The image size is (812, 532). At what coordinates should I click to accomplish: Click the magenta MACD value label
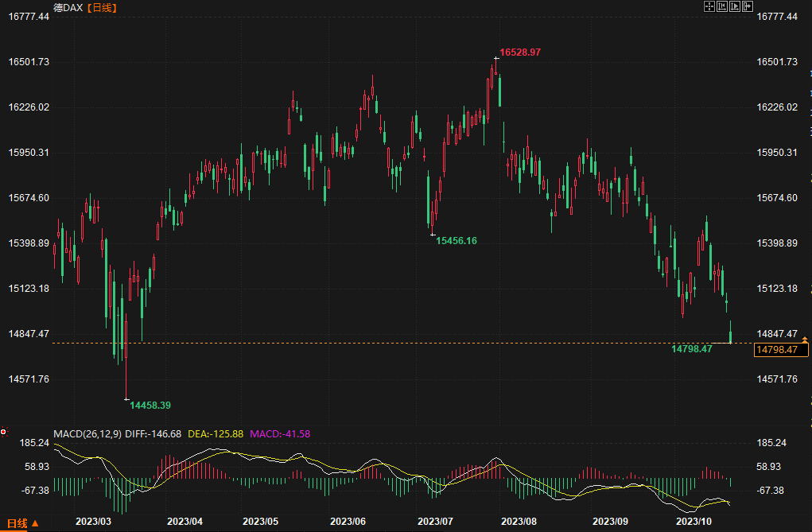click(x=280, y=433)
